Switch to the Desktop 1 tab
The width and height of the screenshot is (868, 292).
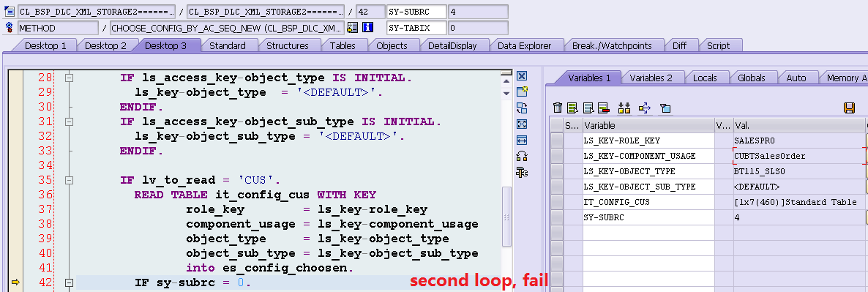tap(45, 45)
